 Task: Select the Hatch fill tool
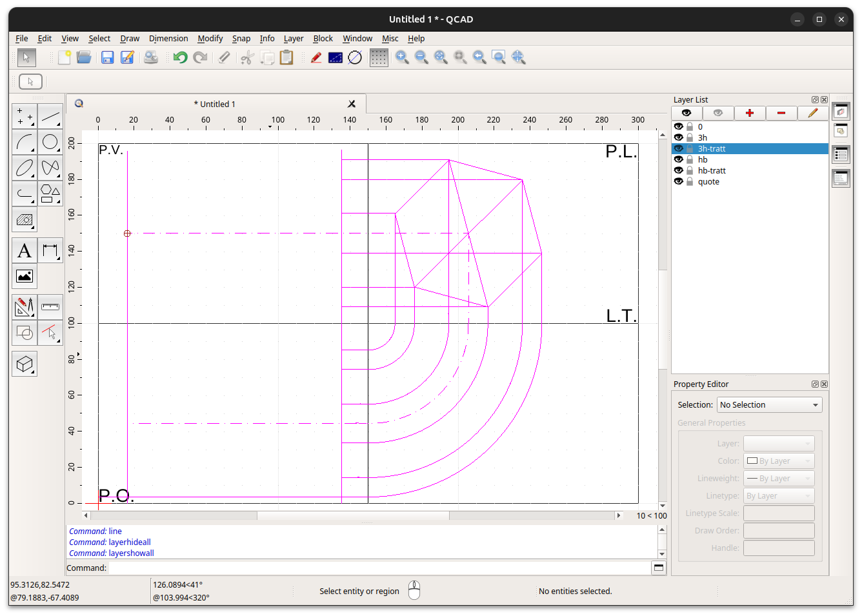tap(25, 220)
